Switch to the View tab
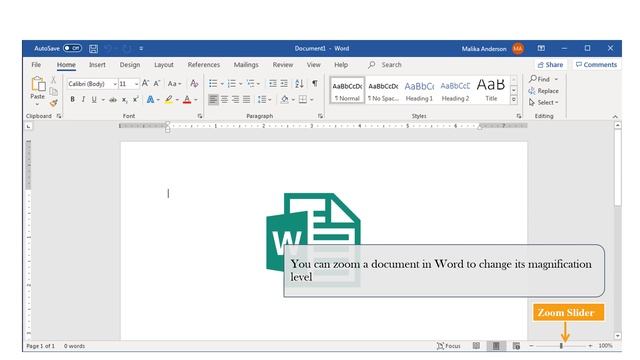Image resolution: width=640 pixels, height=360 pixels. (x=313, y=65)
